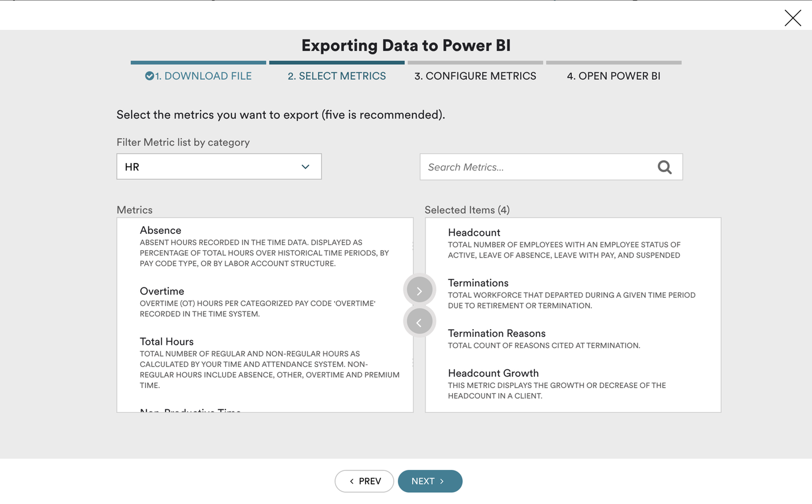The height and width of the screenshot is (504, 812).
Task: Select Headcount in Selected Items
Action: coord(573,244)
